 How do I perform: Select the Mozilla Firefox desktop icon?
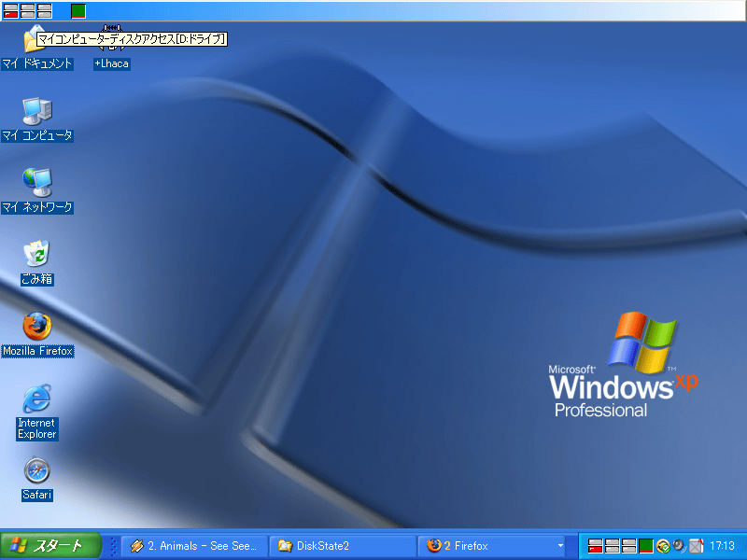pyautogui.click(x=37, y=335)
